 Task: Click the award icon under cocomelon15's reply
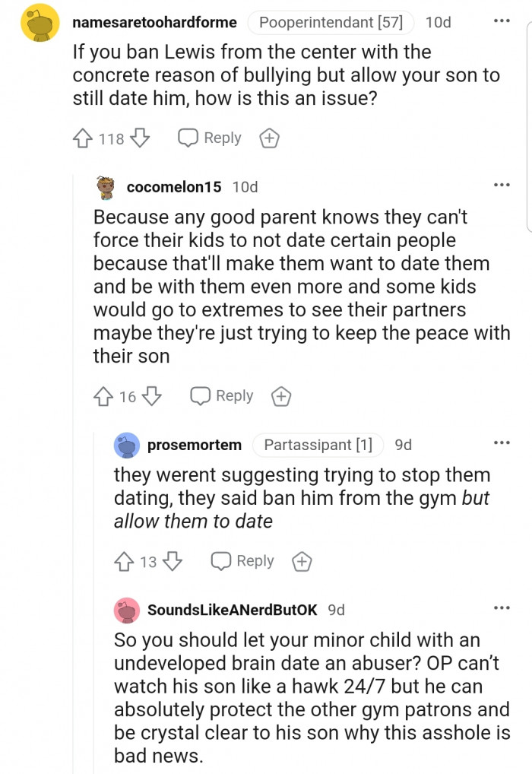coord(280,395)
